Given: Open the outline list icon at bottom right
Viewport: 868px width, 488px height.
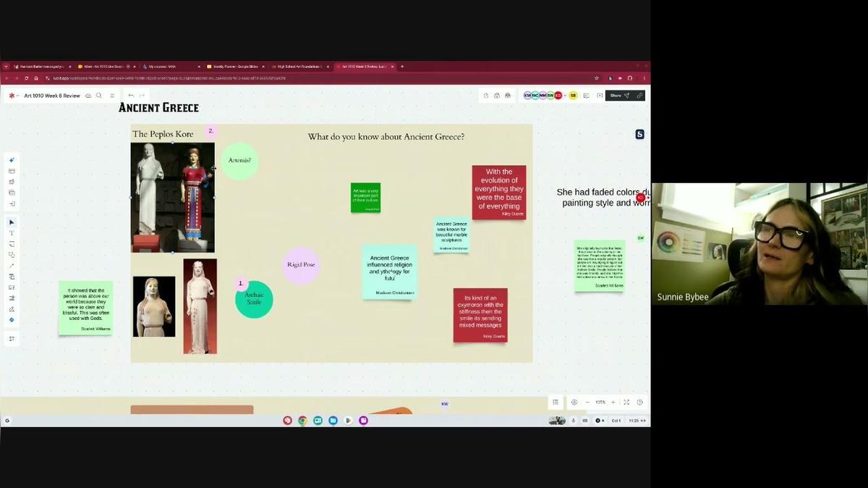Looking at the screenshot, I should (556, 402).
